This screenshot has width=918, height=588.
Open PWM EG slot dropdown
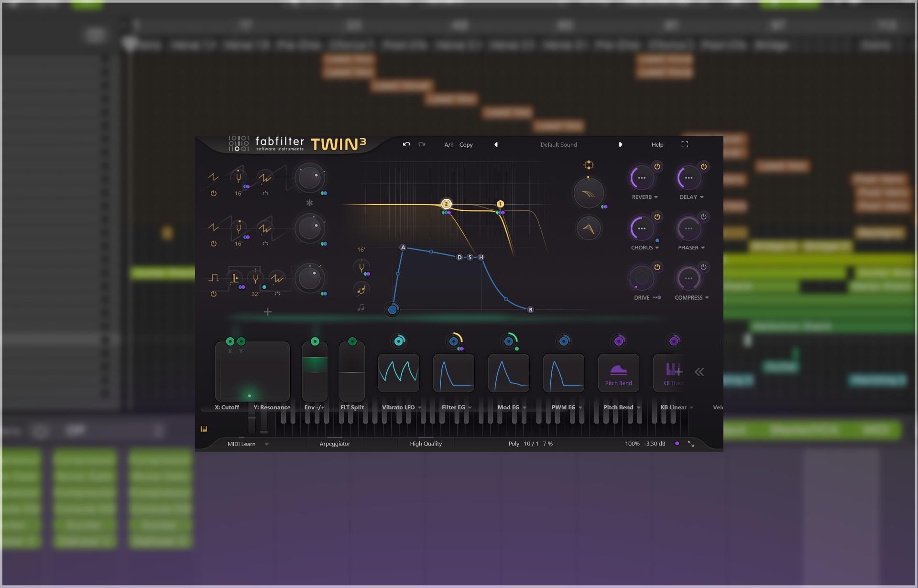click(580, 408)
